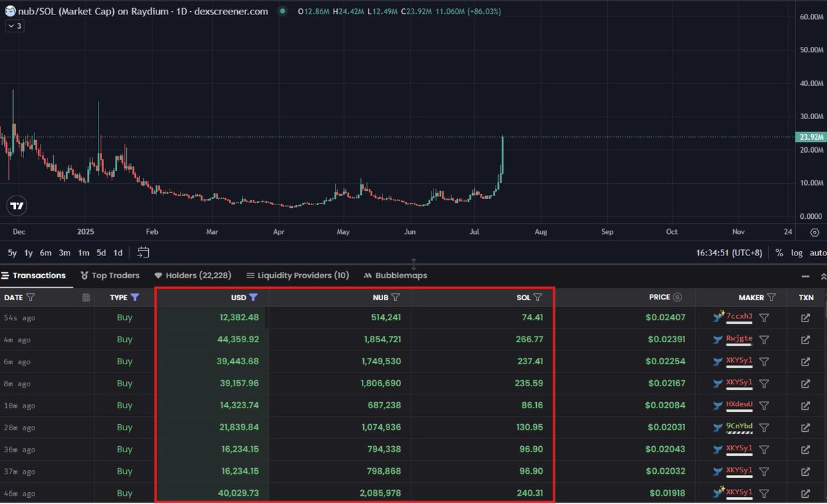Select the 1m chart timeframe
The image size is (827, 504).
[83, 253]
